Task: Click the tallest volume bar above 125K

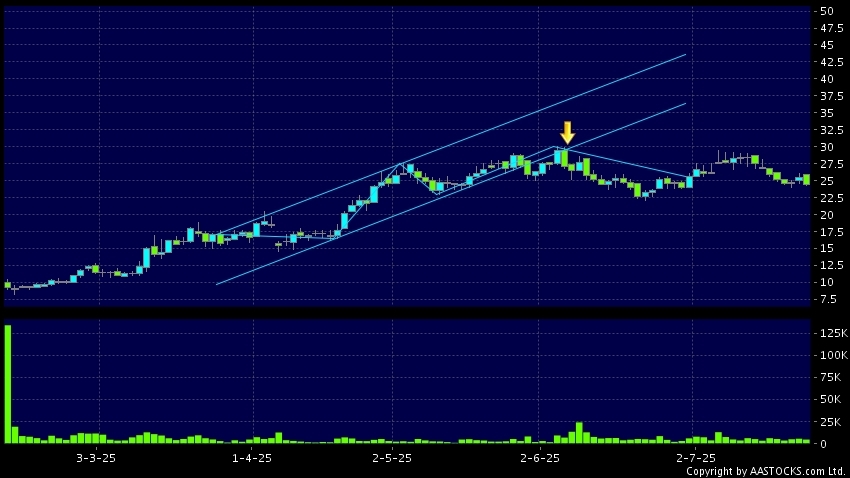Action: (8, 384)
